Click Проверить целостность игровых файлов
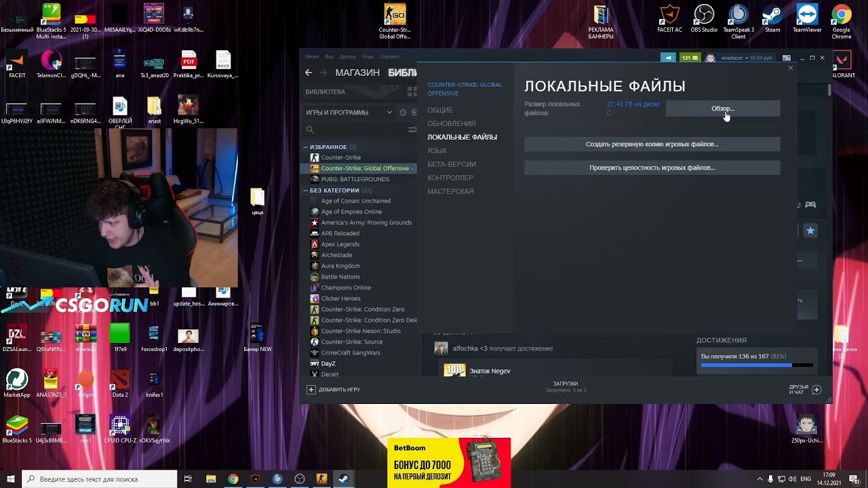The image size is (868, 488). pyautogui.click(x=652, y=167)
